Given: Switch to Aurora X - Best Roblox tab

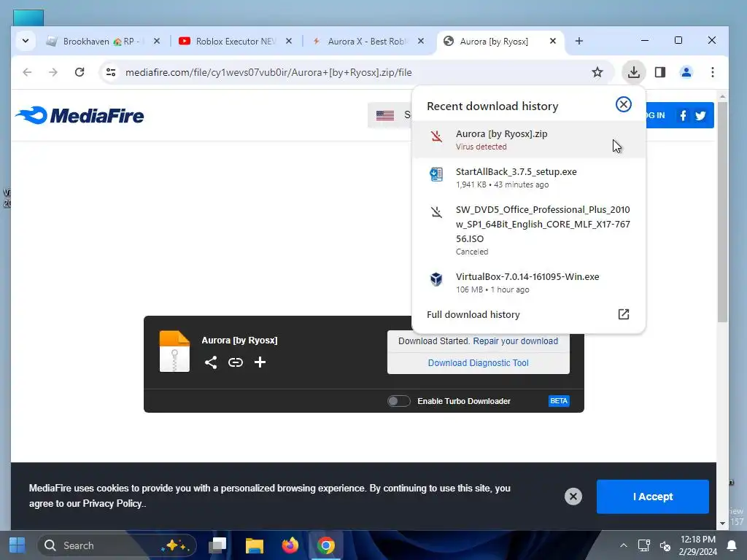Looking at the screenshot, I should pos(368,42).
